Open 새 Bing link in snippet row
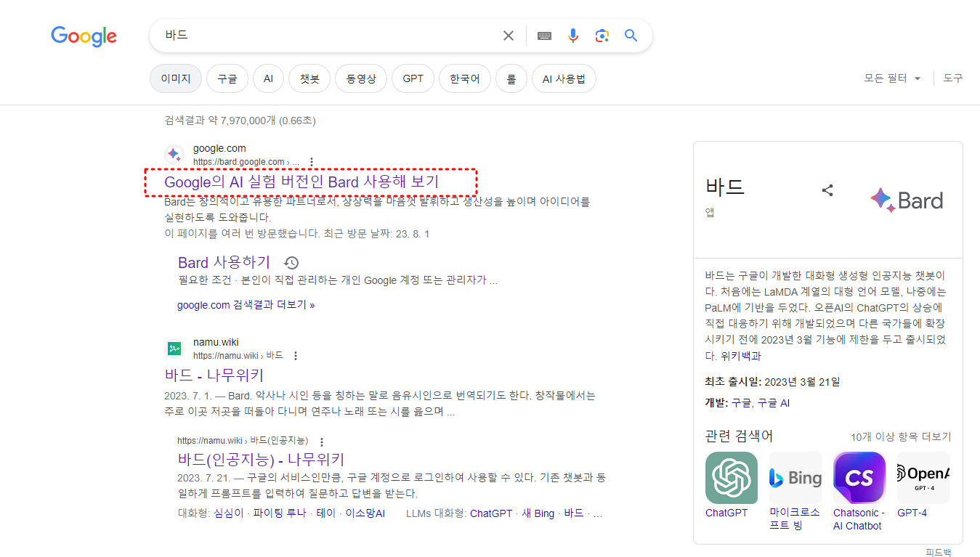This screenshot has width=980, height=557. (538, 513)
